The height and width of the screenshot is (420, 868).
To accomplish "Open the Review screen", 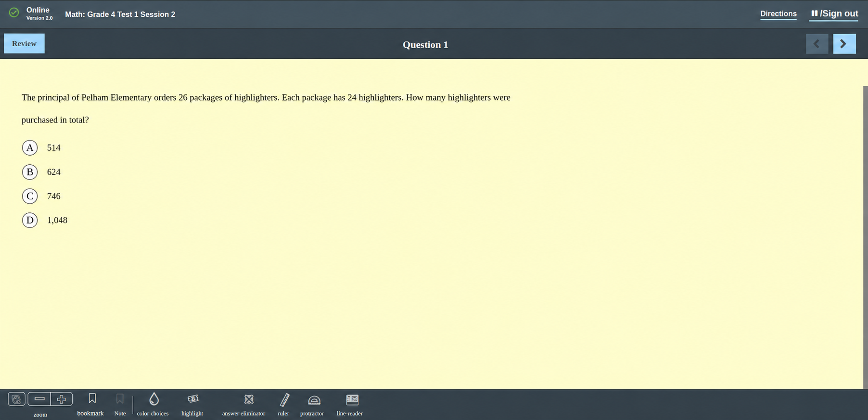I will tap(24, 43).
